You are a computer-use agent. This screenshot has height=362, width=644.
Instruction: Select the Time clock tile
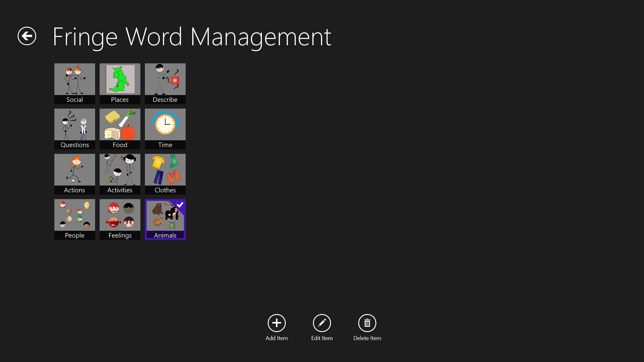tap(165, 129)
